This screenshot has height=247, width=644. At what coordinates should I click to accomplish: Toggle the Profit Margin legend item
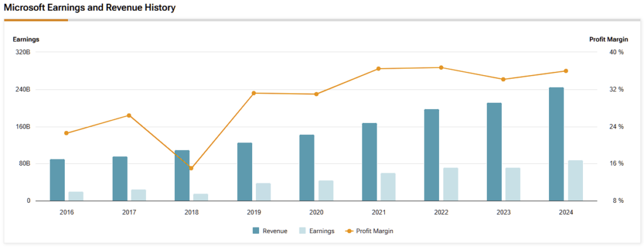(370, 231)
